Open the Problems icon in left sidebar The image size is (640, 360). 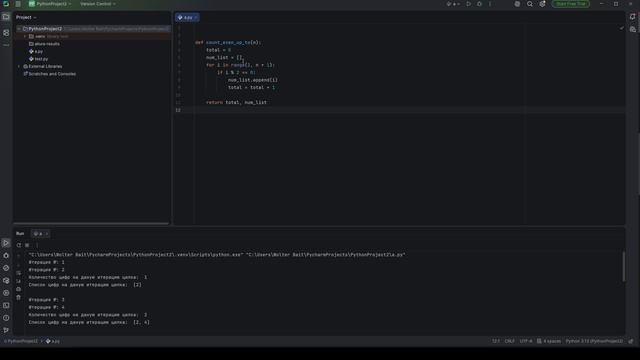6,318
